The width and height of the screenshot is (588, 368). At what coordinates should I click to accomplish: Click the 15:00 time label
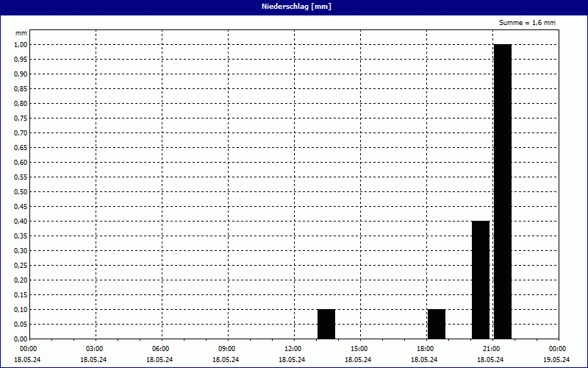pos(359,349)
